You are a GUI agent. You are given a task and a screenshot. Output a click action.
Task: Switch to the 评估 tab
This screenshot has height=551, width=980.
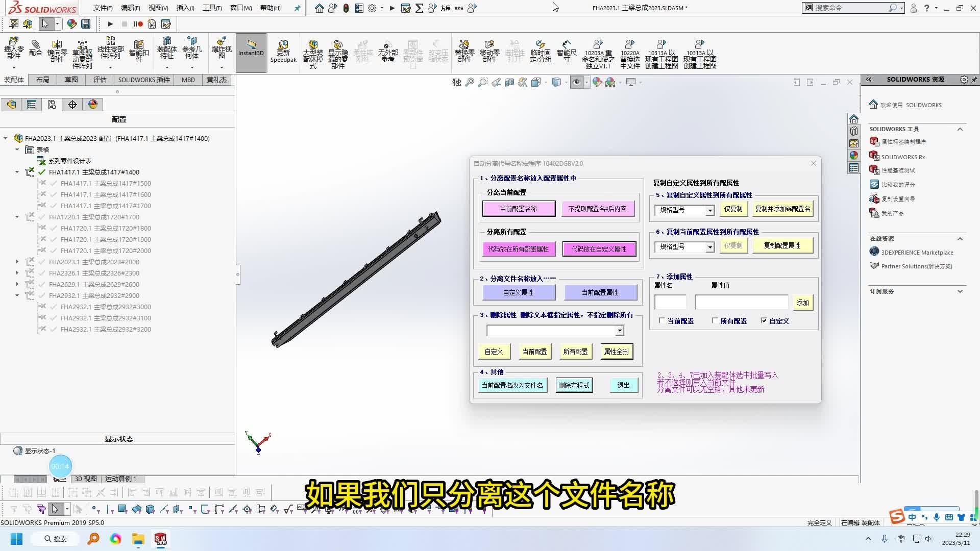click(x=100, y=80)
